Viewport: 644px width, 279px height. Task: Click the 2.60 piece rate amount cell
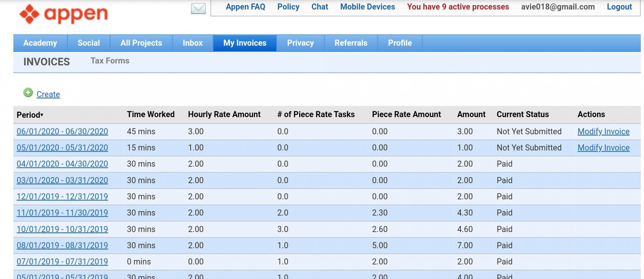point(380,229)
